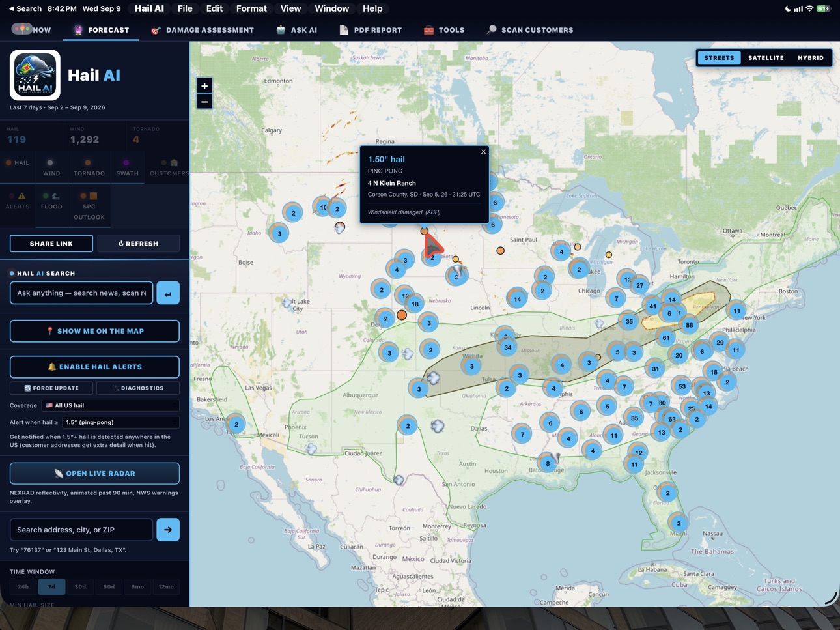Click the address search arrow icon
Viewport: 840px width, 630px height.
point(168,530)
